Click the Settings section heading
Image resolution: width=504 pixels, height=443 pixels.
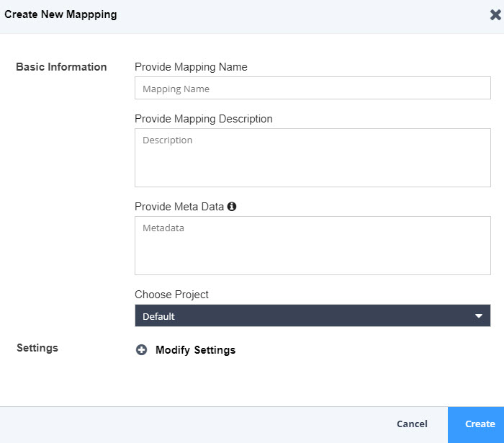37,348
